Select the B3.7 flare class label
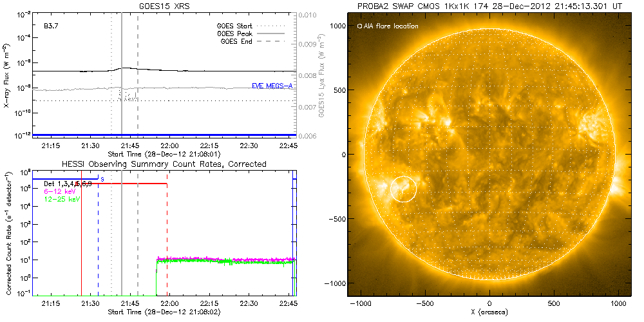 click(x=51, y=25)
